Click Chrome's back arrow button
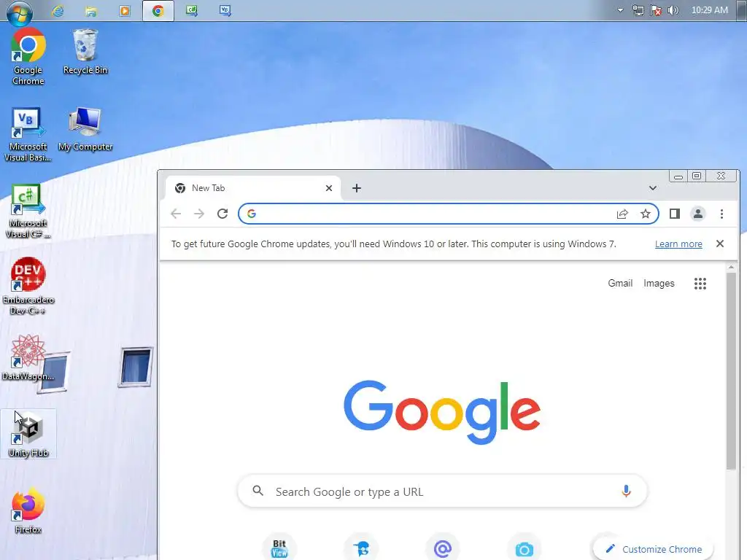This screenshot has width=747, height=560. (176, 214)
